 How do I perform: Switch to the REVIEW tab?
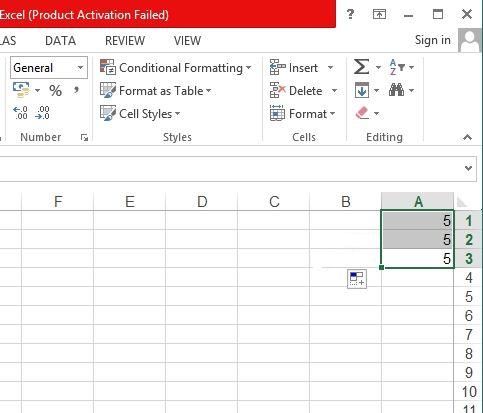[125, 41]
